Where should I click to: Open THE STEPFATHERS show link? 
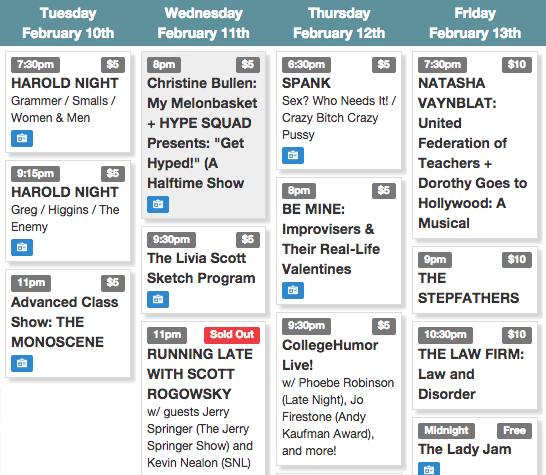(468, 288)
